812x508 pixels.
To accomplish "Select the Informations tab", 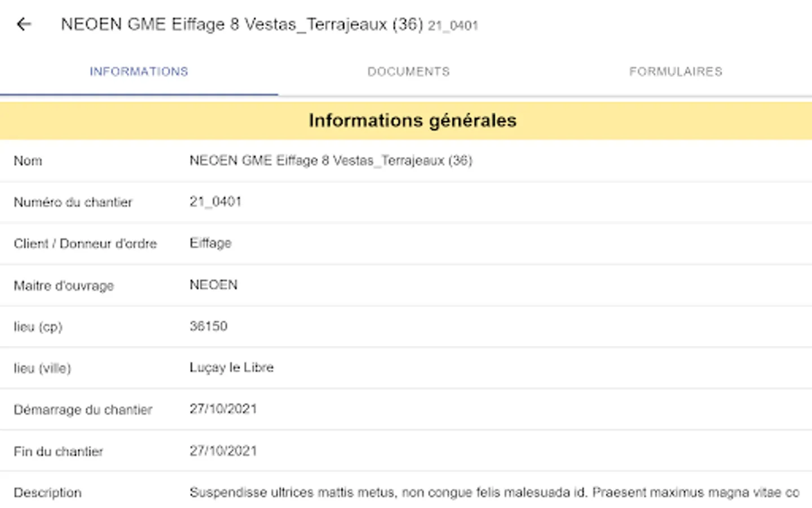I will click(x=139, y=72).
